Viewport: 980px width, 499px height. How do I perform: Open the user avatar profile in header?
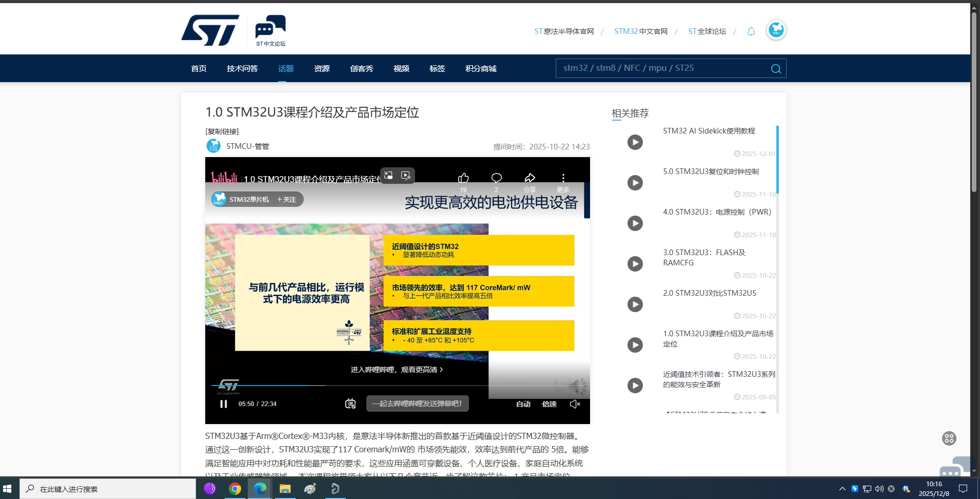[776, 30]
